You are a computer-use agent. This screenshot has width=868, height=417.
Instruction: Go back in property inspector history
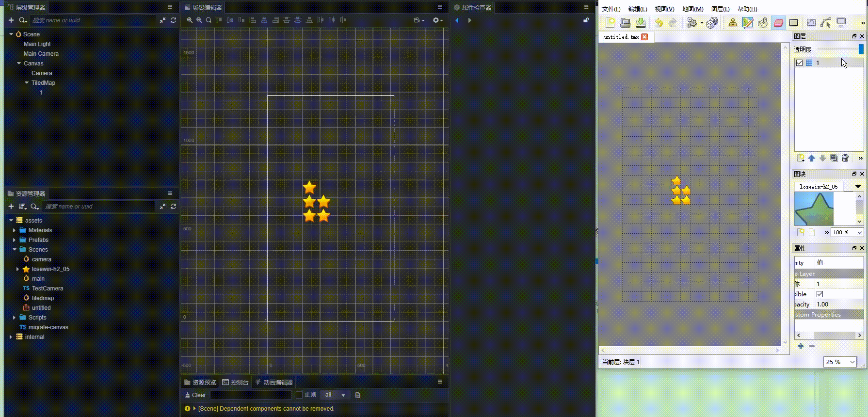click(x=457, y=20)
